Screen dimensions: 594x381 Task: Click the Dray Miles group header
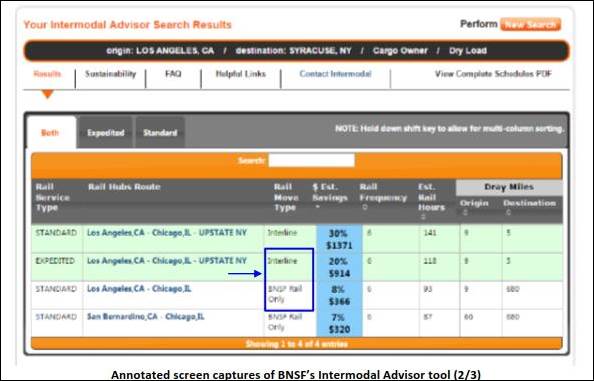click(509, 187)
